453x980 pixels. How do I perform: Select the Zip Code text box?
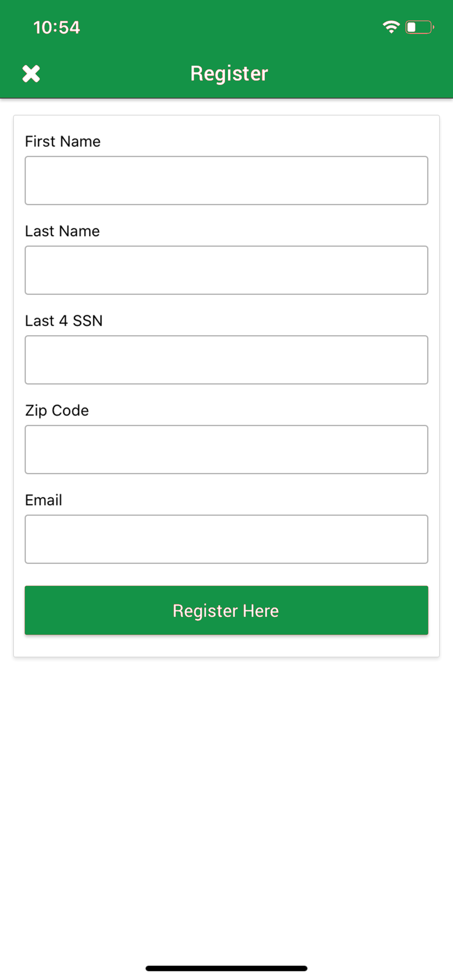(x=226, y=449)
